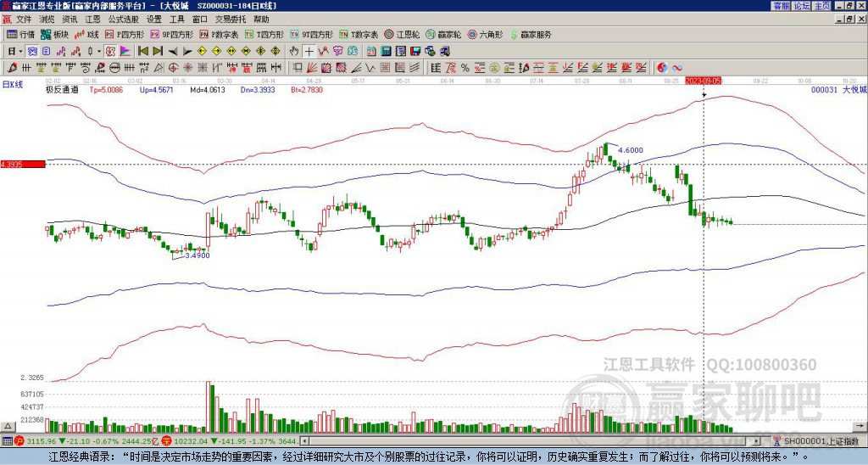Select the red grid table tool
Screen dimensions: 868x465
(x=384, y=68)
